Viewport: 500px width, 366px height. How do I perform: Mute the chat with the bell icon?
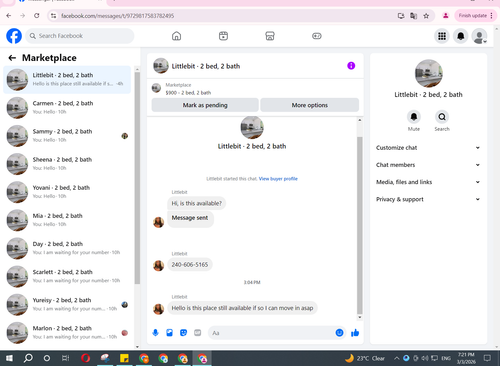[x=414, y=117]
